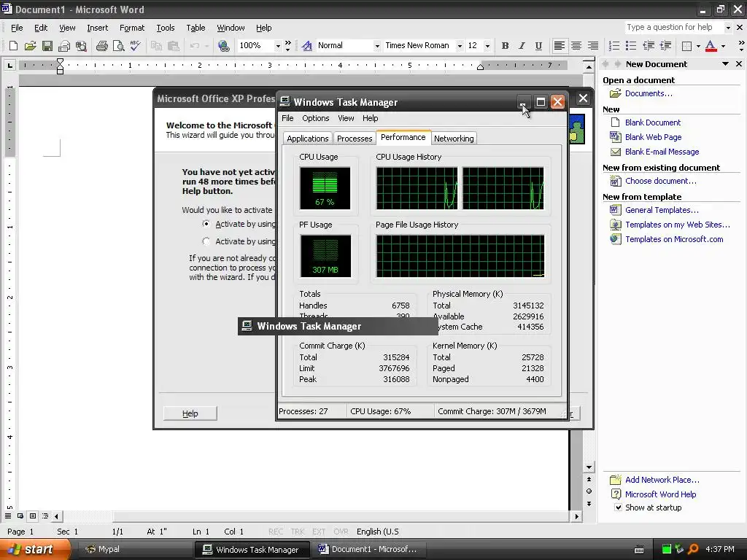
Task: Open Task Manager's Options menu
Action: click(315, 118)
